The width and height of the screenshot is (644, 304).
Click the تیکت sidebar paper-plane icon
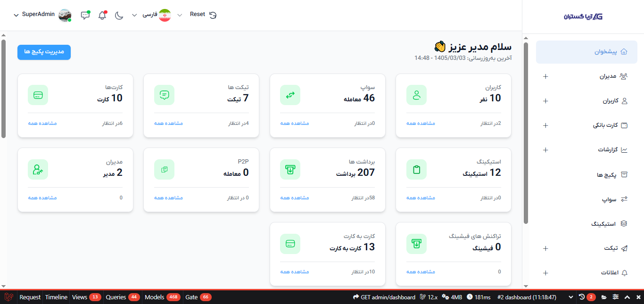click(x=624, y=248)
